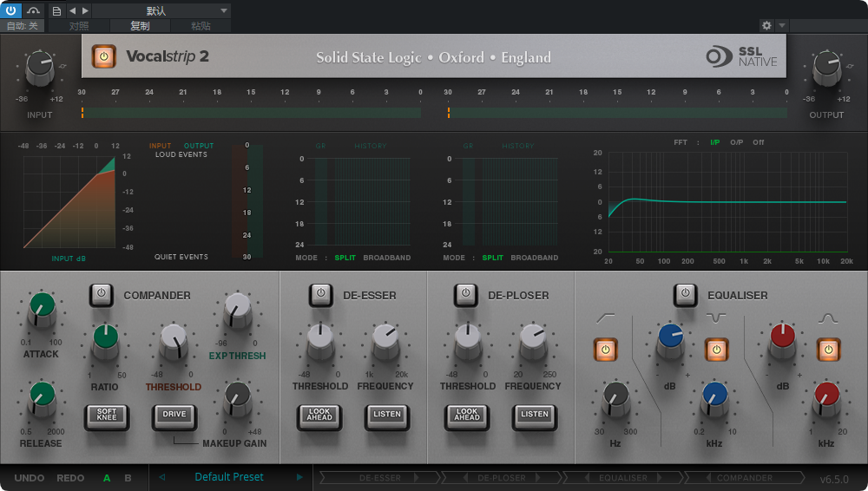Select De-Esser SPLIT mode
Viewport: 868px width, 491px height.
tap(345, 258)
